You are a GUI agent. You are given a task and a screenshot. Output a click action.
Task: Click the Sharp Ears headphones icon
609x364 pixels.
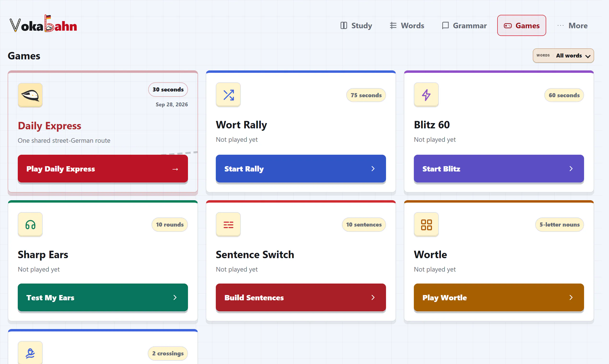click(30, 224)
